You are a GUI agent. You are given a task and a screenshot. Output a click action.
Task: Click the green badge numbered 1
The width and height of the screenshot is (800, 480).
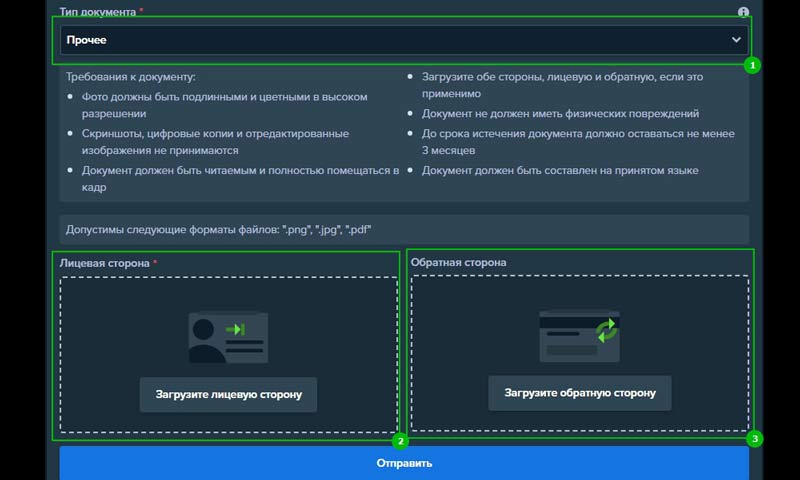[752, 66]
